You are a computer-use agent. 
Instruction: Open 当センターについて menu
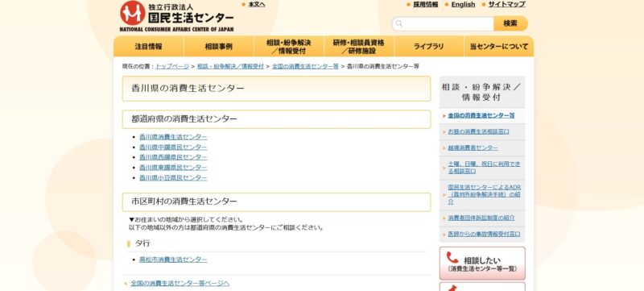(499, 47)
